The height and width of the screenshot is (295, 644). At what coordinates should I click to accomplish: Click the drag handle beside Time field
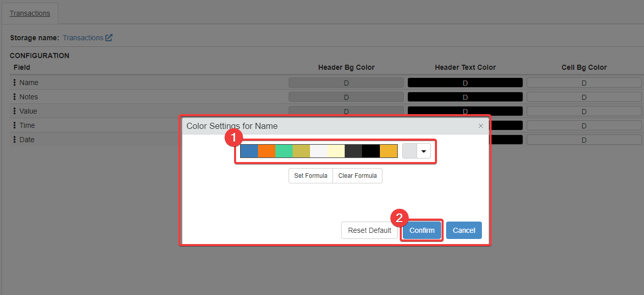(14, 125)
